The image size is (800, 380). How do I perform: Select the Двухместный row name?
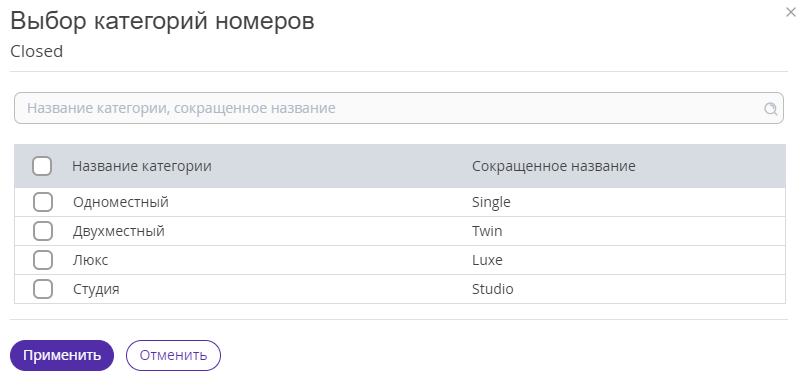pyautogui.click(x=119, y=231)
